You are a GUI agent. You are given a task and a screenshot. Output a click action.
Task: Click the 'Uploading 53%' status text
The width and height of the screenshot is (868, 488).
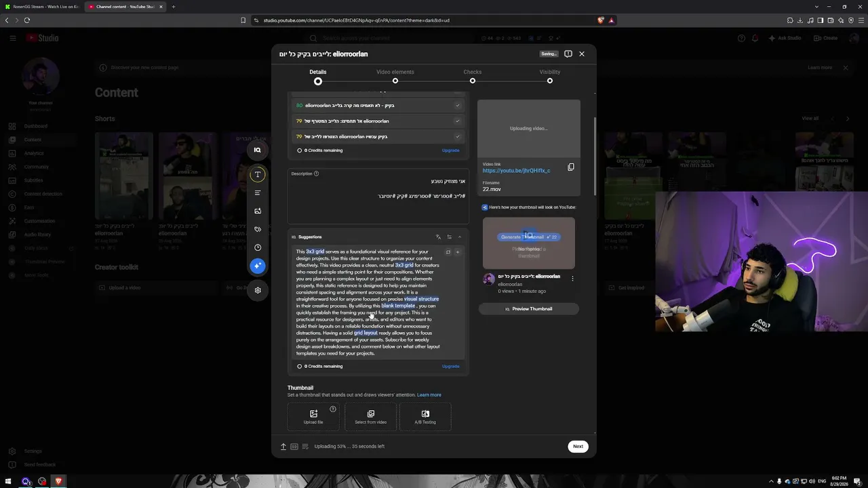[x=349, y=447]
